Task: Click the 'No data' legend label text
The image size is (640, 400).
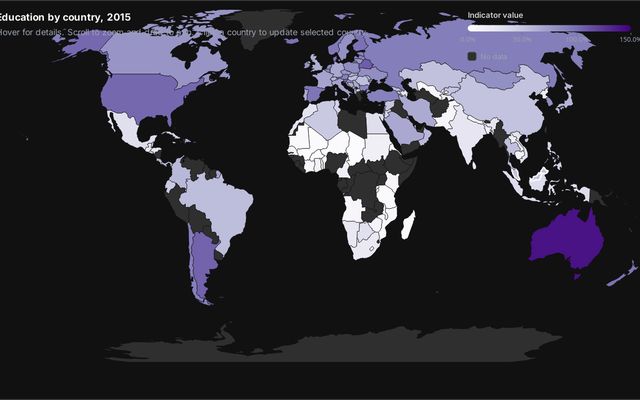Action: point(494,57)
